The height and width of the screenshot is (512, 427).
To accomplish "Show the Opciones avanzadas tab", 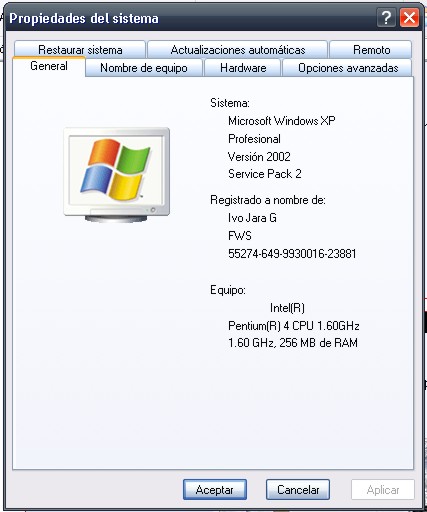I will tap(348, 68).
